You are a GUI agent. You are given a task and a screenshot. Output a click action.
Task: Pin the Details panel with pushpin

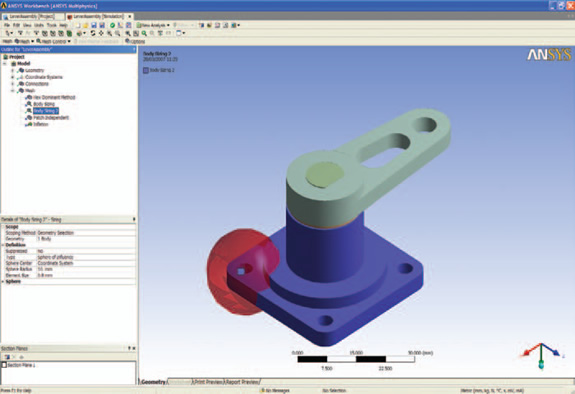tap(133, 219)
